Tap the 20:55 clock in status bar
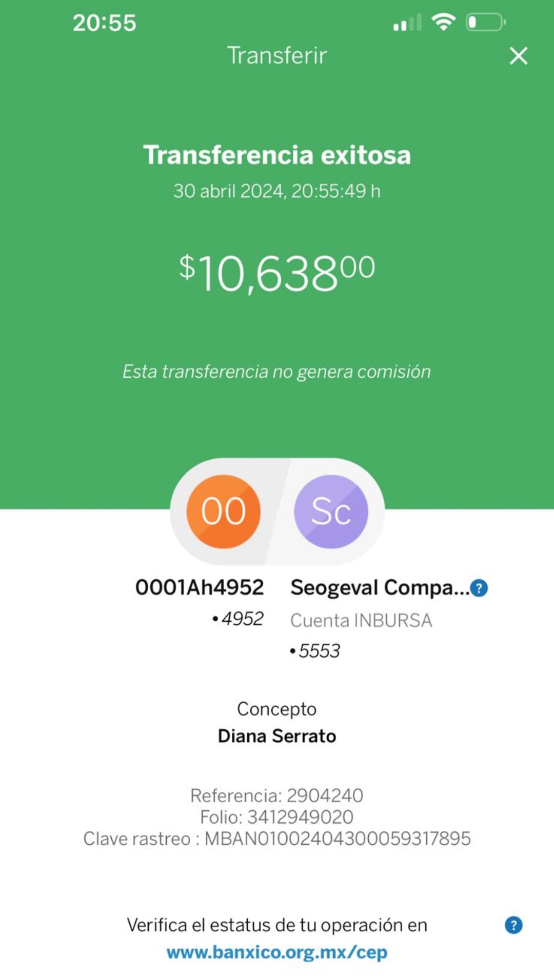The height and width of the screenshot is (980, 554). pos(105,23)
